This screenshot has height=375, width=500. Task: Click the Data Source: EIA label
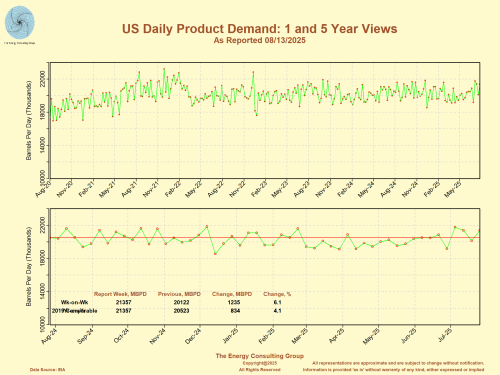click(x=48, y=370)
